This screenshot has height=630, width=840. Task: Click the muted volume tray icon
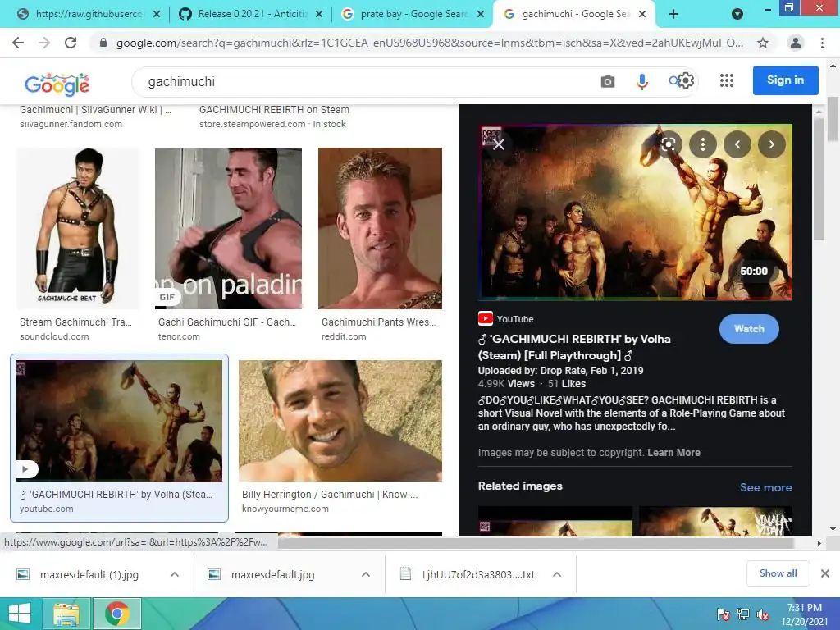762,614
